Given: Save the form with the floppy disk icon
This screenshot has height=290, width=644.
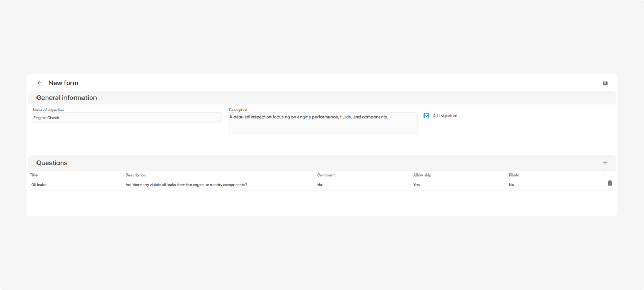Looking at the screenshot, I should (x=605, y=83).
